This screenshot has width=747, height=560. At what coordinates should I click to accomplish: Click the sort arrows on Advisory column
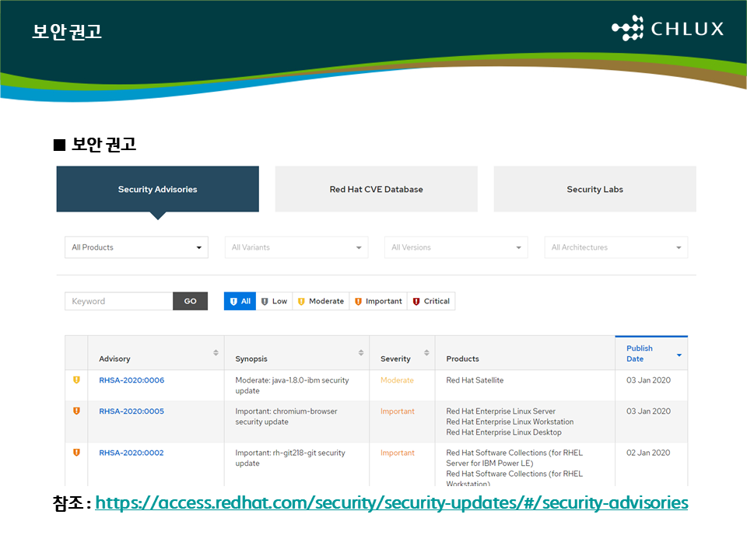click(x=216, y=353)
